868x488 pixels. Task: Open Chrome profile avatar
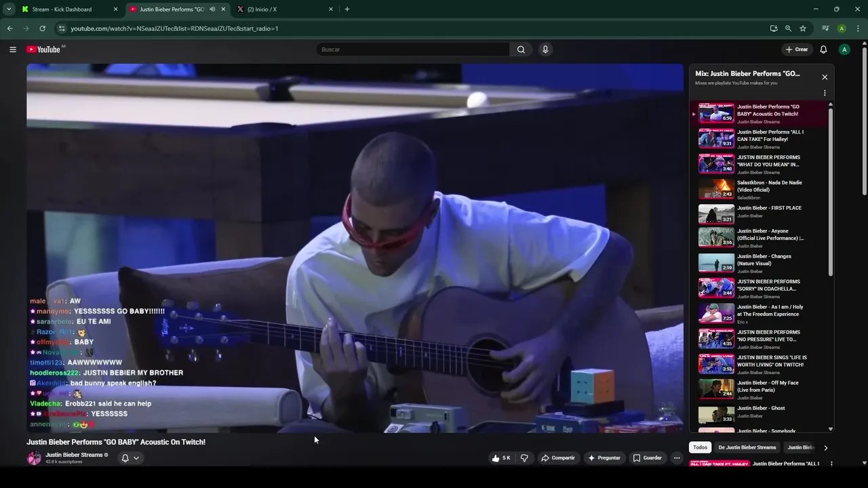tap(842, 28)
